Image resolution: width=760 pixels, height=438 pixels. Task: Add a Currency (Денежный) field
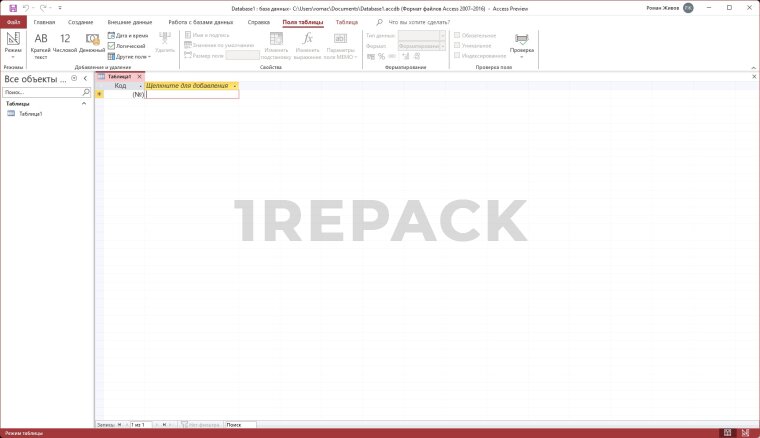[x=92, y=43]
